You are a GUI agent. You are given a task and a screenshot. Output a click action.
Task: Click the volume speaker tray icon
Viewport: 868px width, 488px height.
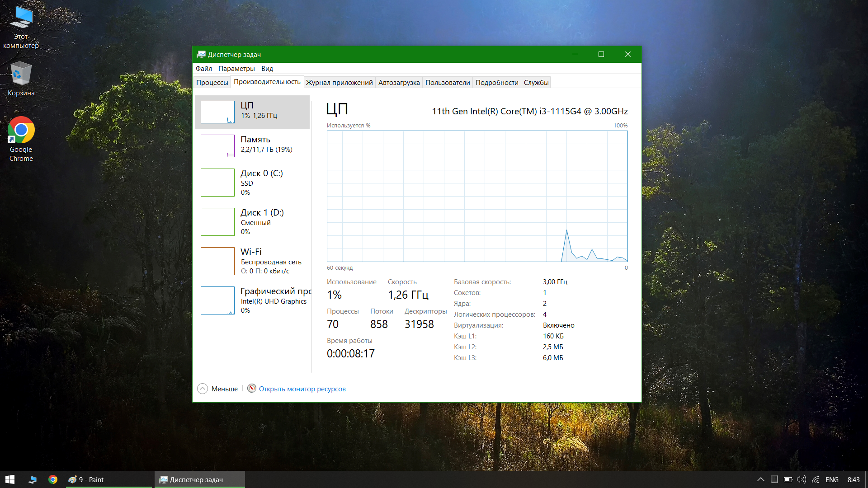point(801,479)
